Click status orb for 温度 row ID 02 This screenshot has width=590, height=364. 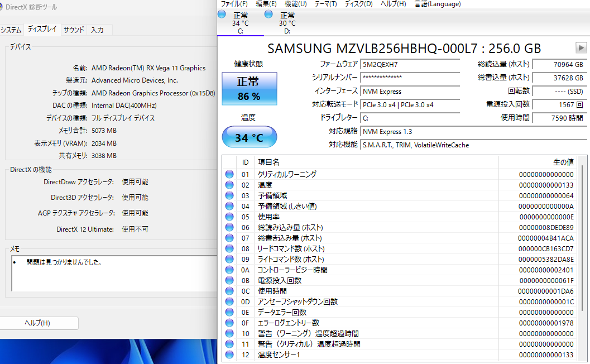tap(229, 185)
